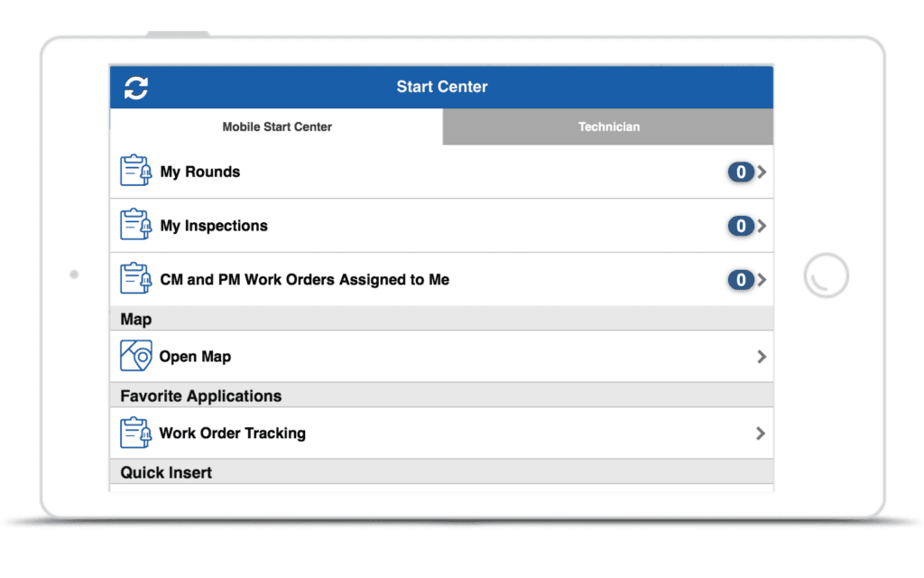Open My Rounds list
924x578 pixels.
click(441, 172)
